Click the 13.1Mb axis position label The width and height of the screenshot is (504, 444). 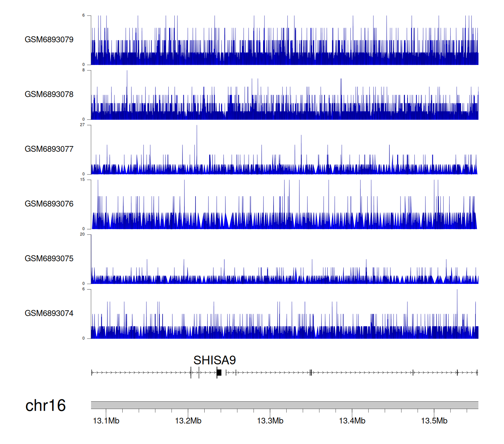point(106,421)
